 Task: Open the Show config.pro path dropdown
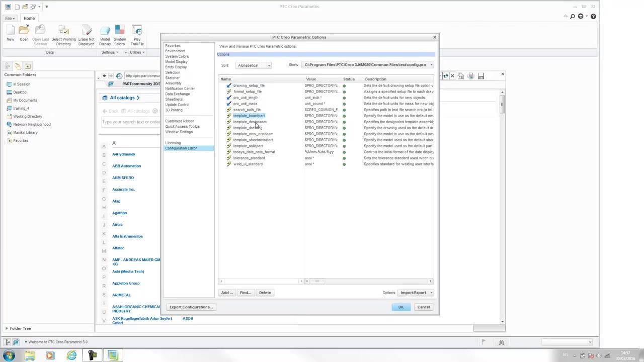368,65
